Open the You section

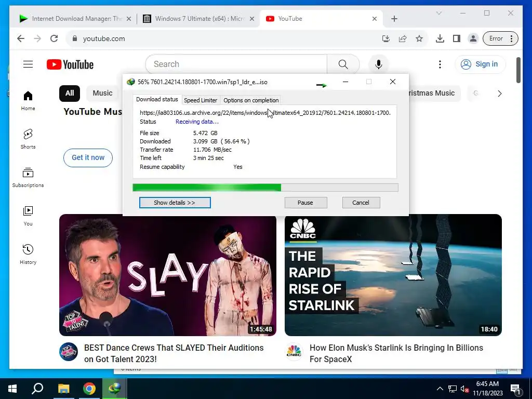coord(28,216)
